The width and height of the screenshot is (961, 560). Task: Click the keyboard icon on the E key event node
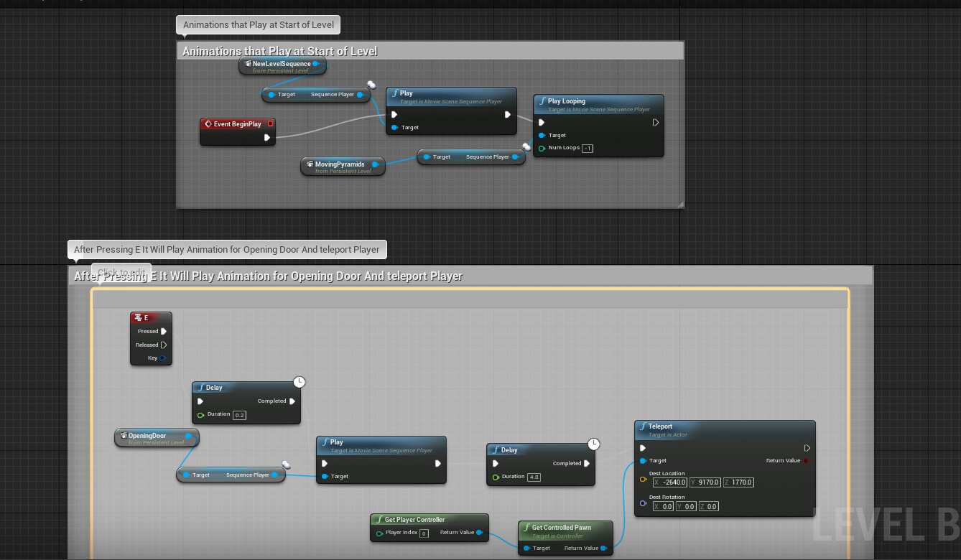click(x=138, y=317)
